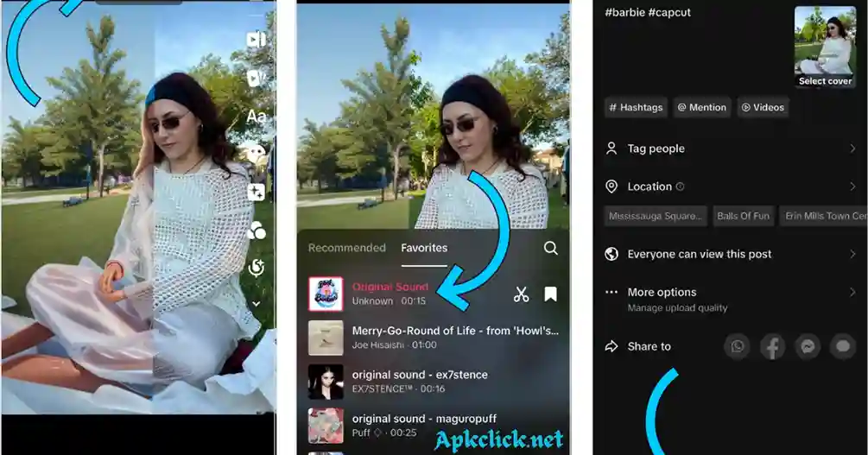The width and height of the screenshot is (868, 455).
Task: Share to Messenger icon
Action: [808, 346]
